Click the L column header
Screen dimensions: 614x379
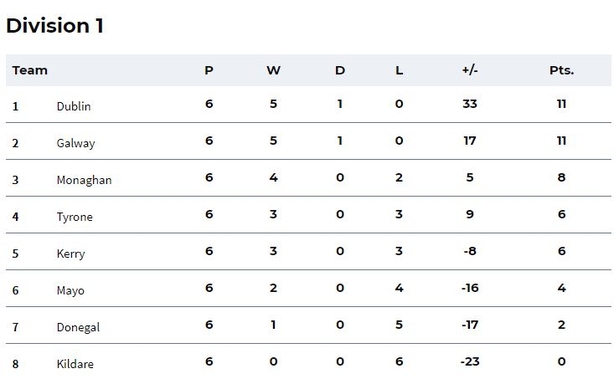[399, 70]
